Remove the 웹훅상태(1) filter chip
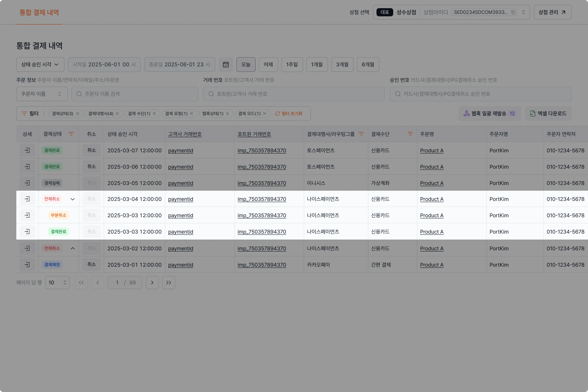Image resolution: width=588 pixels, height=392 pixels. coord(227,114)
